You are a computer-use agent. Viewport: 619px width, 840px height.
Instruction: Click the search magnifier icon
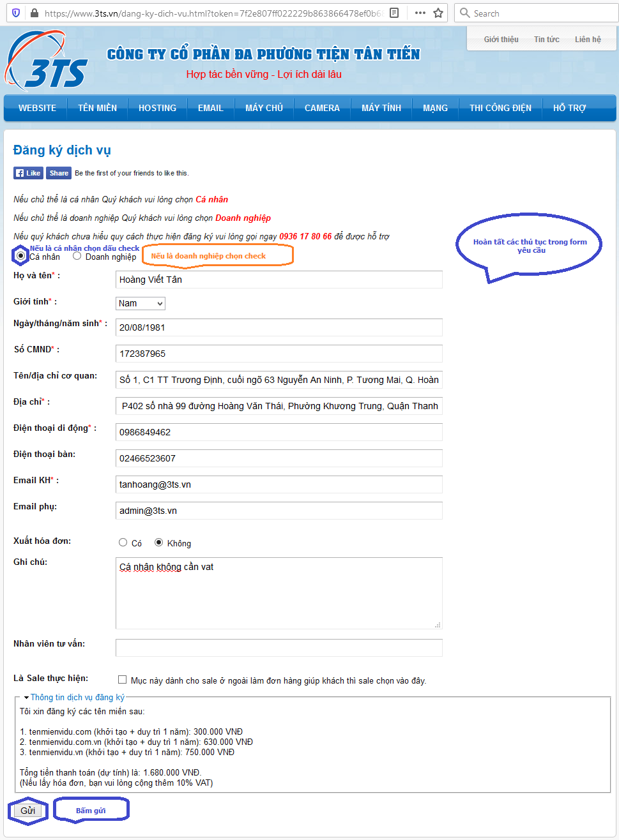[464, 13]
